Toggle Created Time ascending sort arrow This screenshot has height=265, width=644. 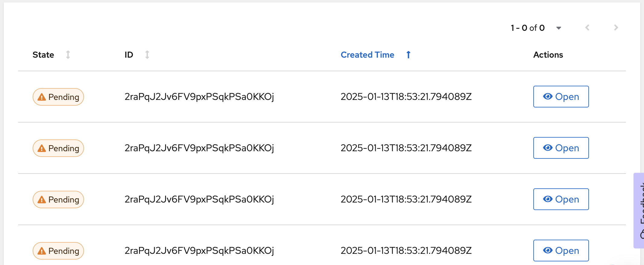coord(408,55)
